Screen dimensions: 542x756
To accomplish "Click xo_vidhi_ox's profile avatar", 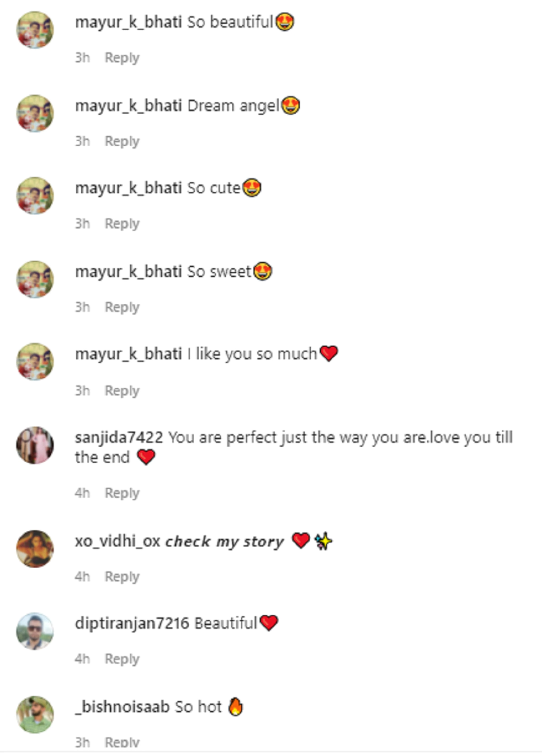I will pyautogui.click(x=35, y=548).
